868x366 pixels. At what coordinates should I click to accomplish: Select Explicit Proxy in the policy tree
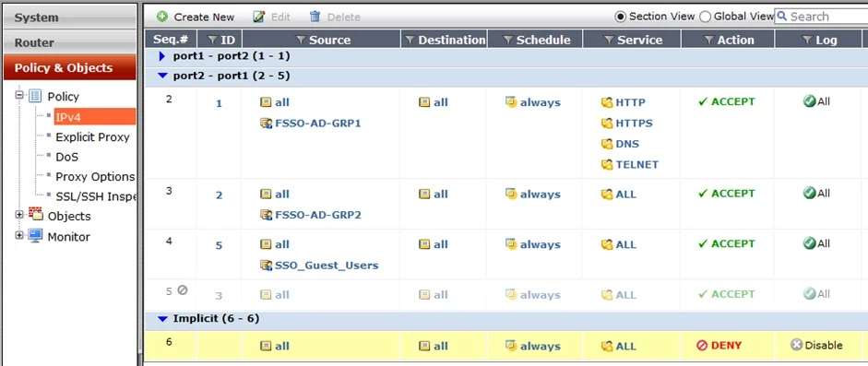[x=92, y=137]
